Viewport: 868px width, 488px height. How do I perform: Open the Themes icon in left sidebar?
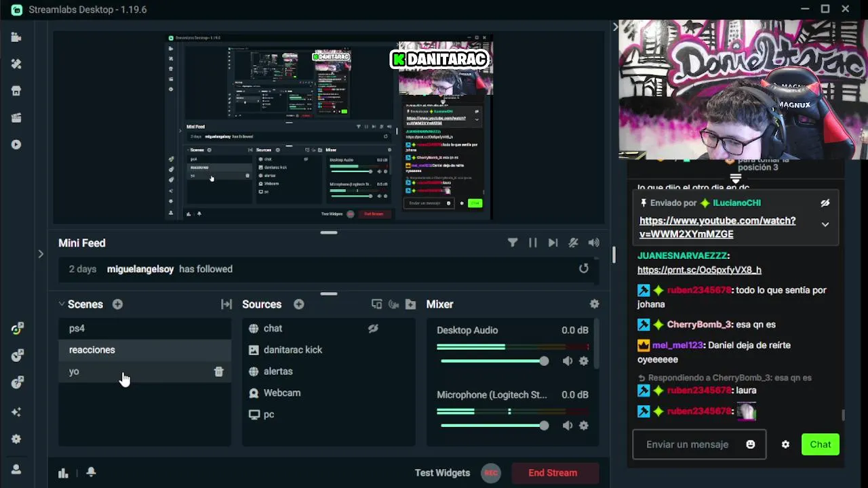point(16,64)
